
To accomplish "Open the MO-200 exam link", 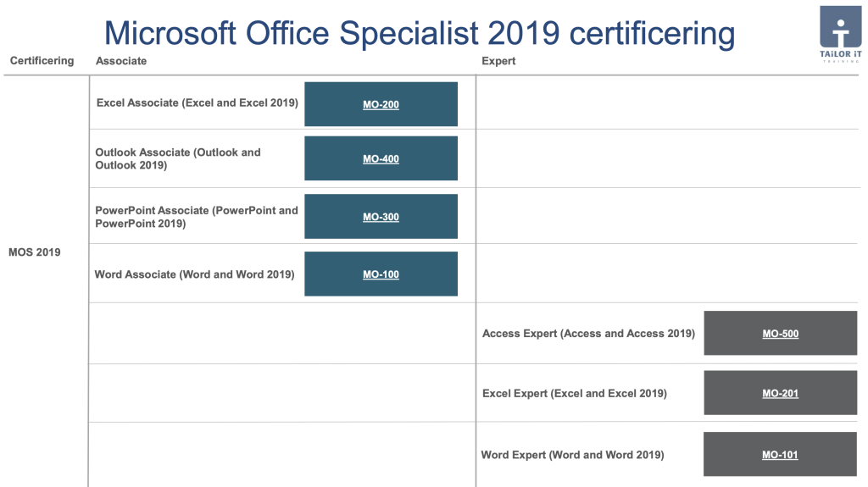I will (x=381, y=105).
